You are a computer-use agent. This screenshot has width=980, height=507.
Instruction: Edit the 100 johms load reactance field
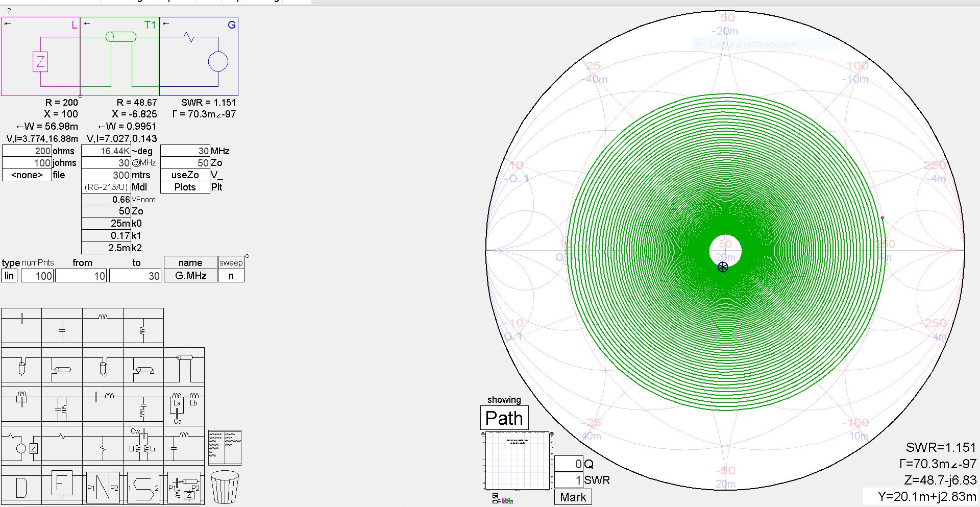tap(27, 163)
